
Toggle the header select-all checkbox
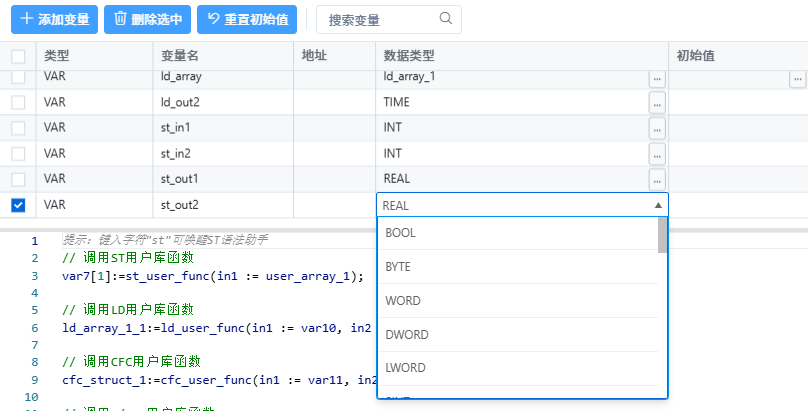tap(18, 56)
